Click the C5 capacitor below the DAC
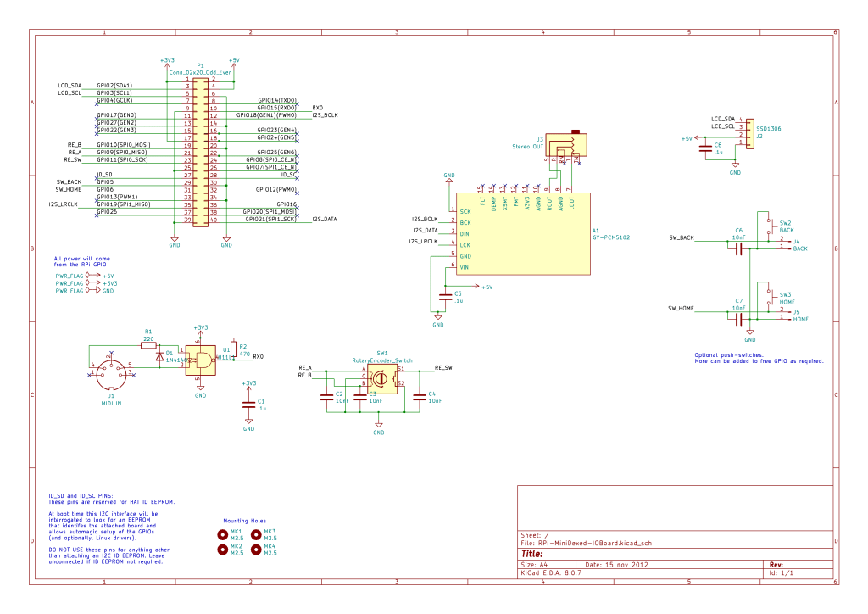 [x=447, y=297]
